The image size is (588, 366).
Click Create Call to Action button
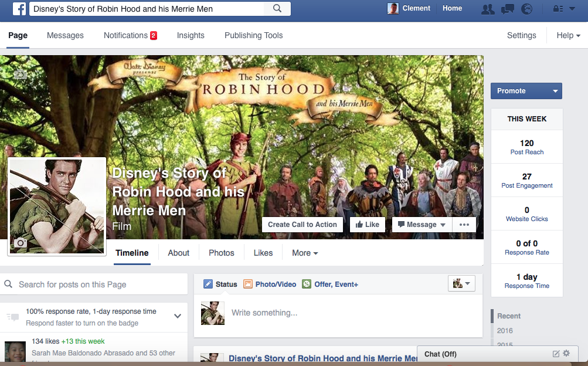303,225
